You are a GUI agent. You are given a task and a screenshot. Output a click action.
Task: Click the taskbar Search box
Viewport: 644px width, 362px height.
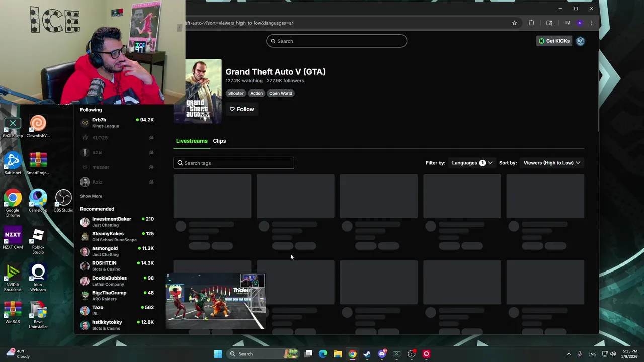(x=262, y=354)
